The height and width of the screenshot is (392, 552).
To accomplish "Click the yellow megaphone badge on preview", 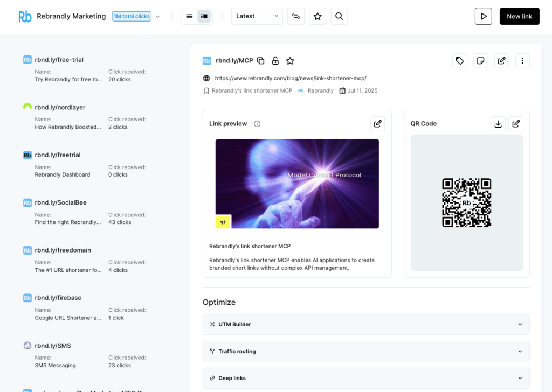I will [x=223, y=222].
